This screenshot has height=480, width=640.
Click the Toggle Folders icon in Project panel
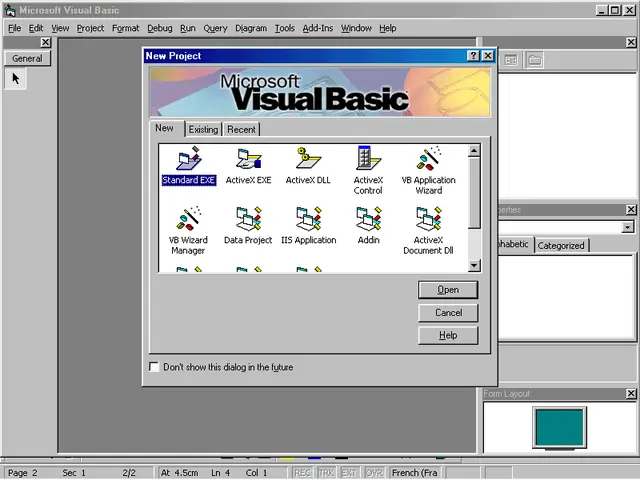[x=534, y=60]
